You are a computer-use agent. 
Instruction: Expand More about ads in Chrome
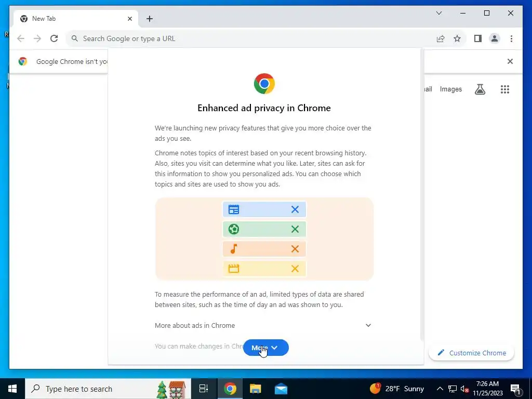coord(263,325)
